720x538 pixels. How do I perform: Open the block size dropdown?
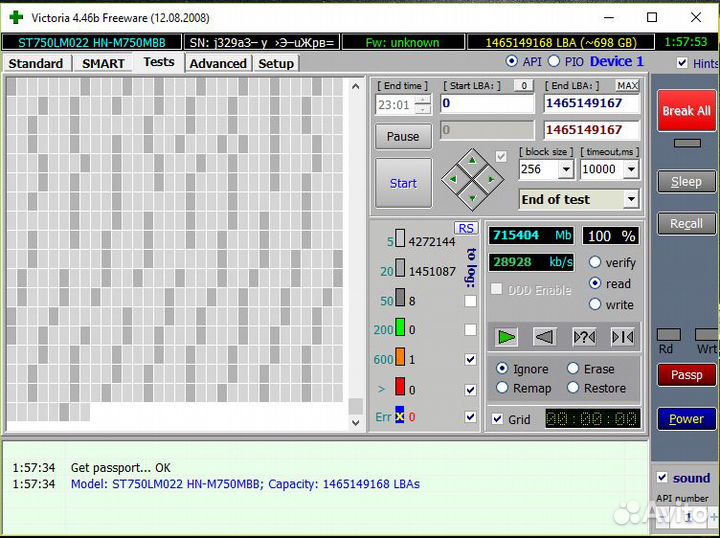tap(565, 170)
